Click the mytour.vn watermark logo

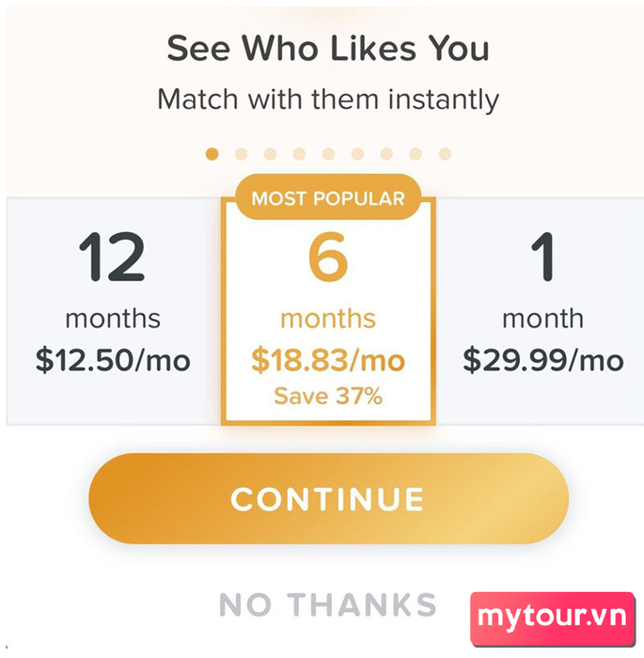pos(553,619)
